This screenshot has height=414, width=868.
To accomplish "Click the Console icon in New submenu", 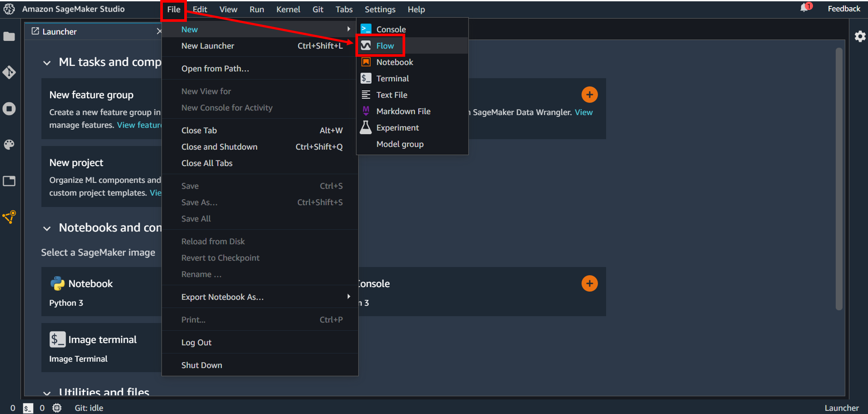I will tap(366, 29).
